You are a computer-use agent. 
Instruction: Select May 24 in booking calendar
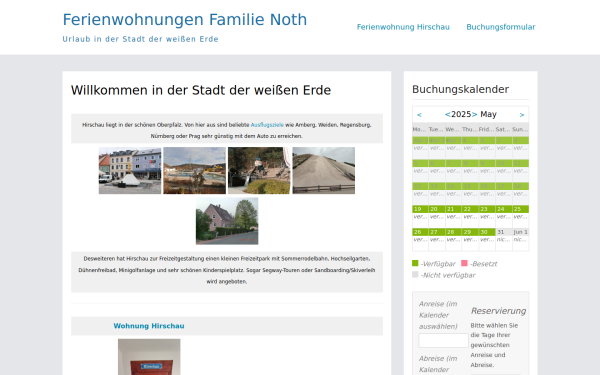[504, 217]
